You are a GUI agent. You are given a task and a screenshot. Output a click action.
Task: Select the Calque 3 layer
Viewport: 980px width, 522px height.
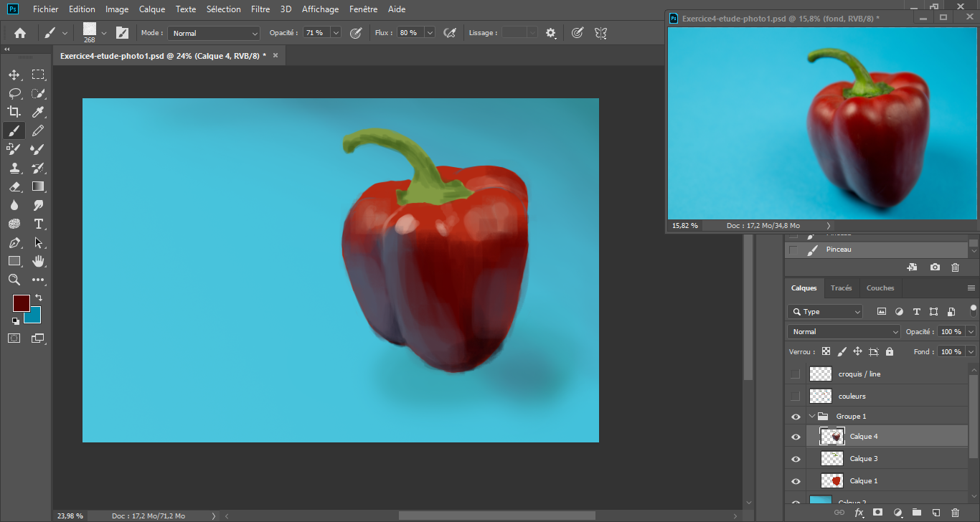864,459
